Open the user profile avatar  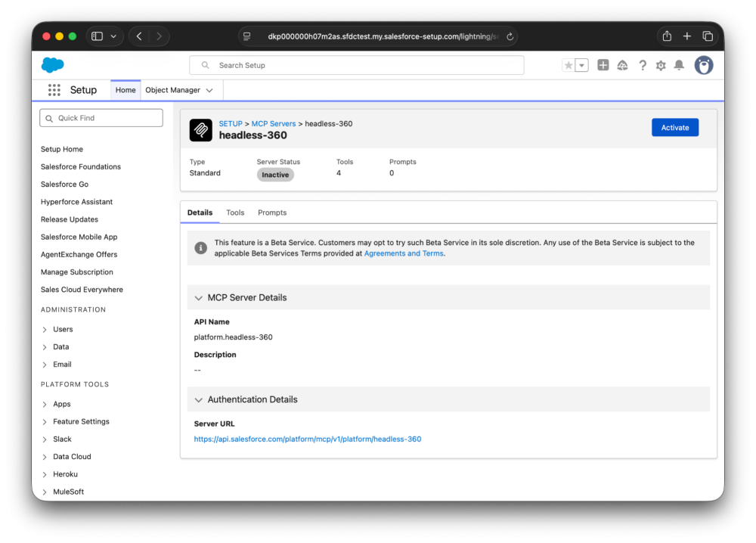703,65
